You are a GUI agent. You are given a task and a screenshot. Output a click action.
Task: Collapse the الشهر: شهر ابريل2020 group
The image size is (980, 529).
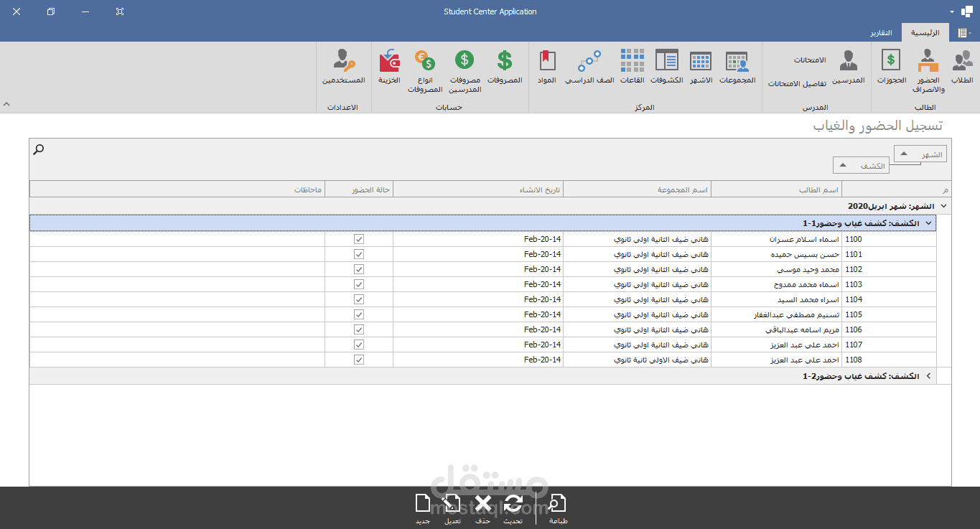point(943,206)
